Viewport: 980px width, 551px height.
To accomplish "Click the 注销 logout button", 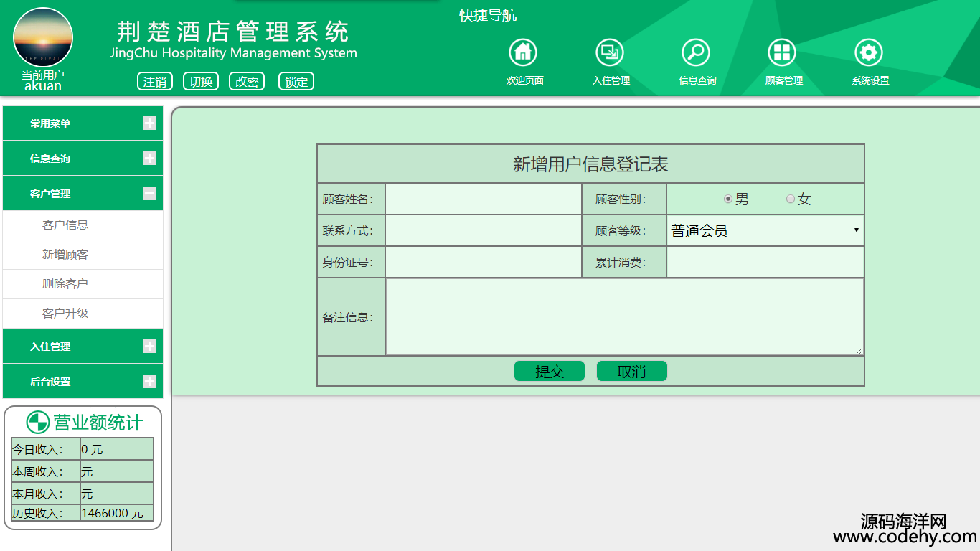I will tap(155, 82).
